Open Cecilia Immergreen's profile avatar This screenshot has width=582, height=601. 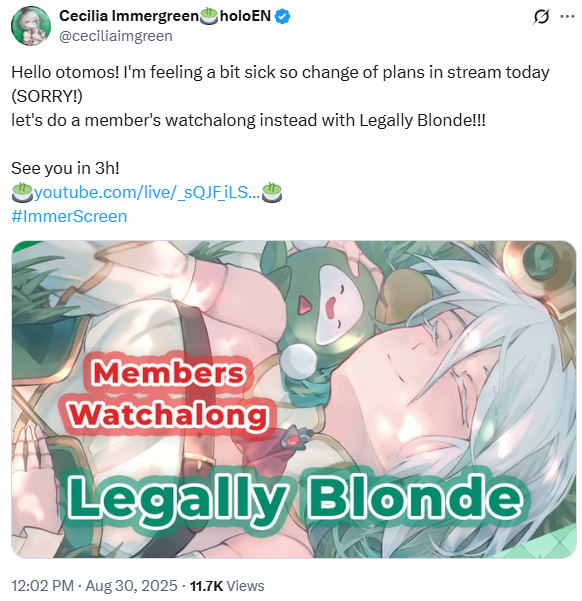31,26
